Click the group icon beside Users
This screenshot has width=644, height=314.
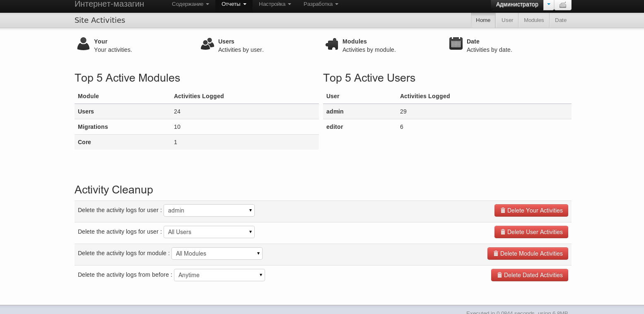[x=207, y=44]
